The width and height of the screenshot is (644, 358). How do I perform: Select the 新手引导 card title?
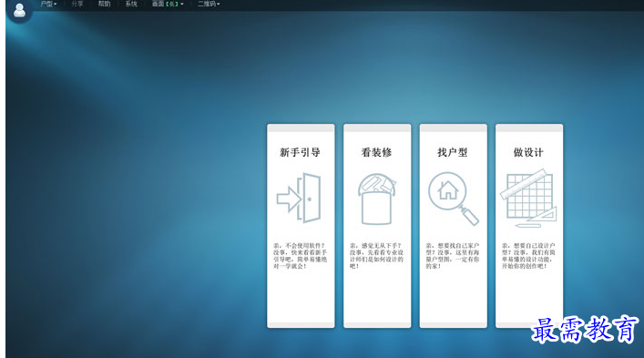tap(300, 153)
